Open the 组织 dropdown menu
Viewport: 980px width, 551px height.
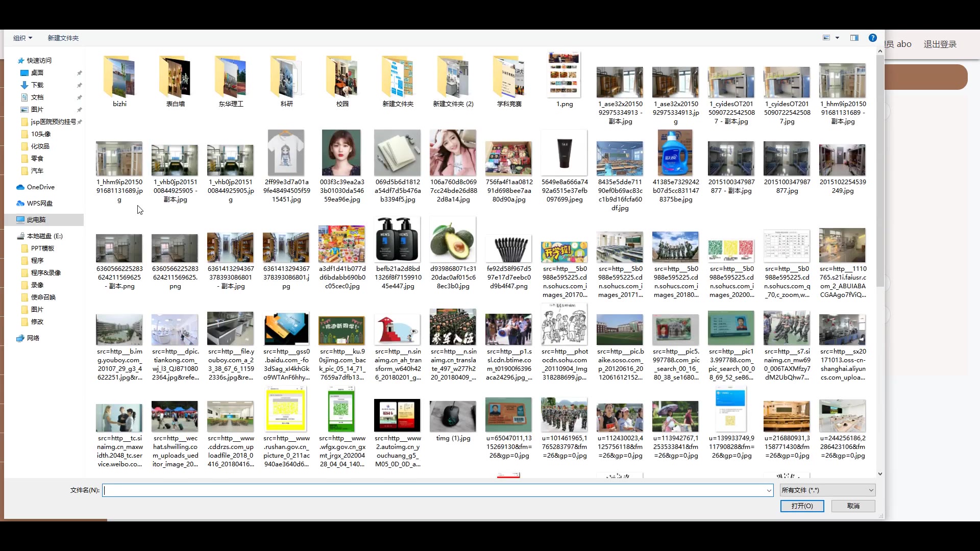[22, 38]
